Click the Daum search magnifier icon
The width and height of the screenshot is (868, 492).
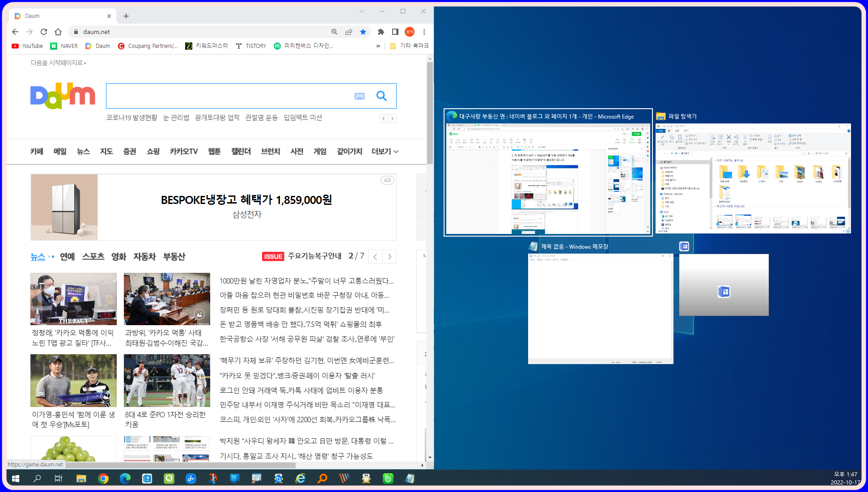381,96
